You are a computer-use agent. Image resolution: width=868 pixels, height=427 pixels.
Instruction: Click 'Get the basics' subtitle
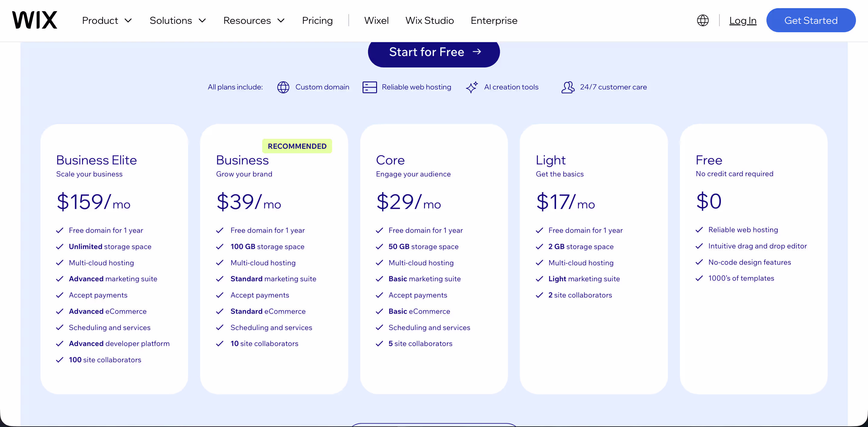tap(560, 174)
